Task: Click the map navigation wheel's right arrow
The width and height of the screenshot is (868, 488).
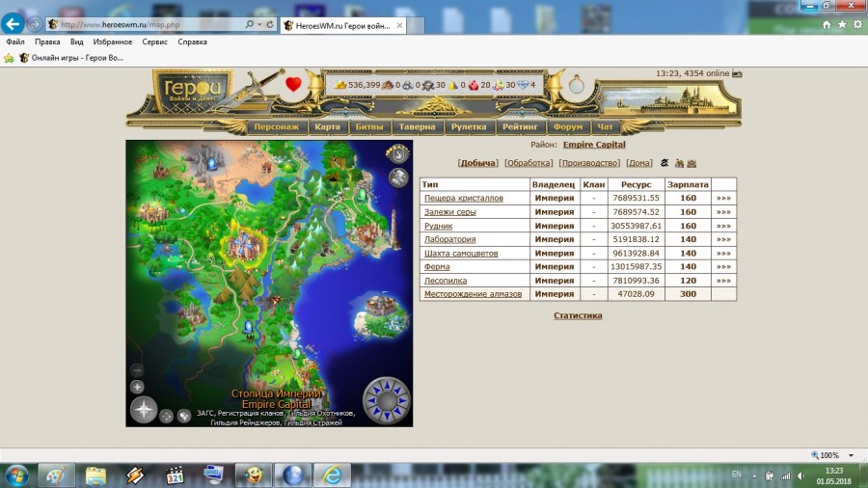Action: 402,400
